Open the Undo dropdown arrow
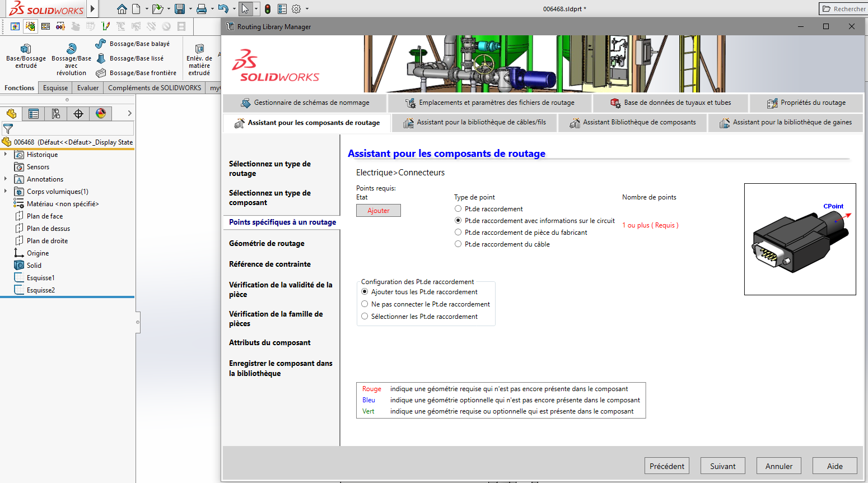Viewport: 868px width, 483px height. click(234, 9)
